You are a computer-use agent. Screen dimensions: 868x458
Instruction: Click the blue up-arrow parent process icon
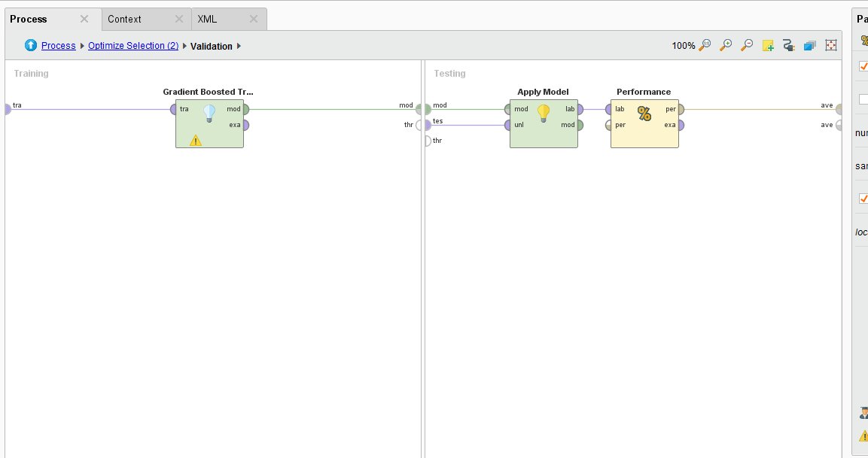tap(30, 45)
